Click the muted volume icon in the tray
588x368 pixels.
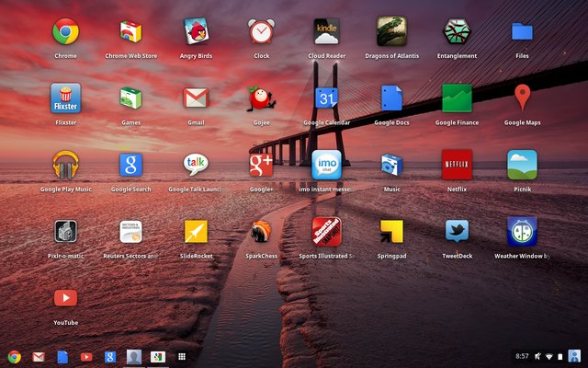[537, 356]
